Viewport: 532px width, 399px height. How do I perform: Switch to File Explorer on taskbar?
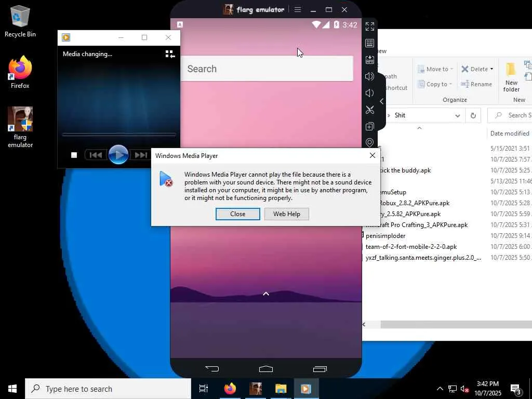click(281, 389)
